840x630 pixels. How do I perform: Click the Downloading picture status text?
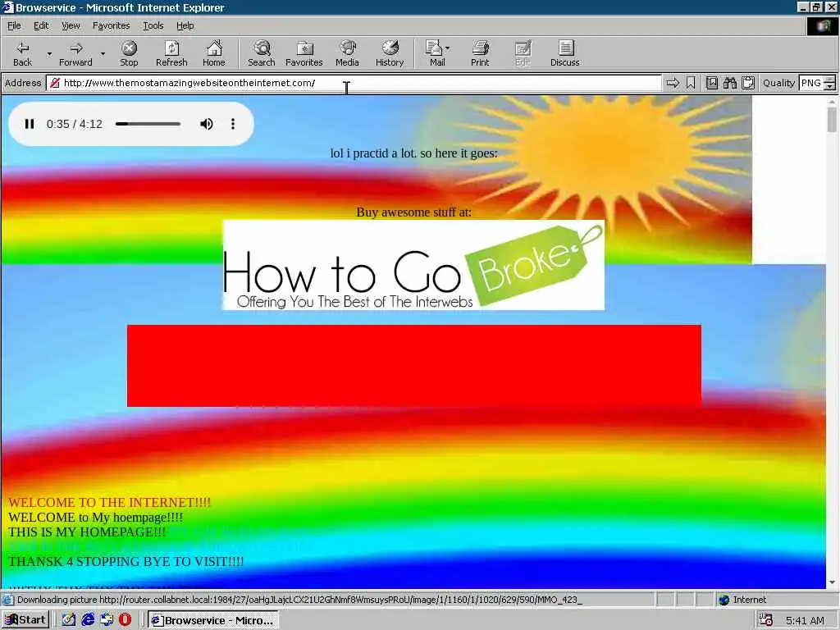coord(299,600)
